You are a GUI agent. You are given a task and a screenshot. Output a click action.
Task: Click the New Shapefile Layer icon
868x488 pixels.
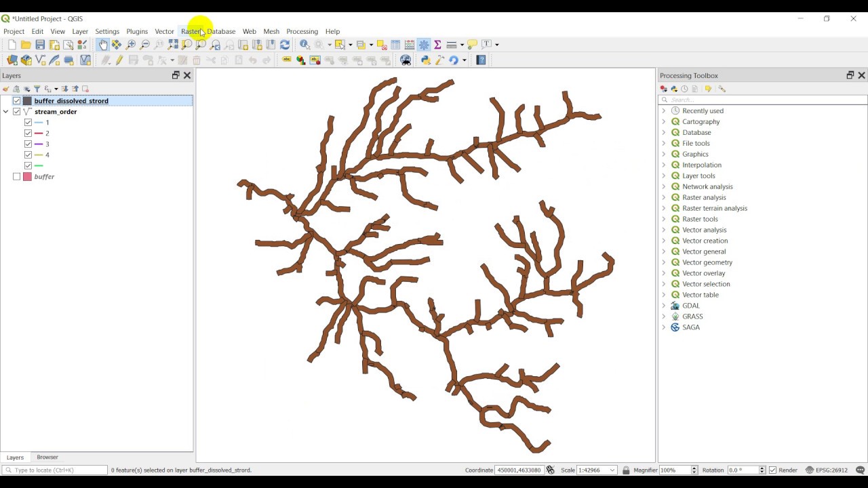(40, 60)
